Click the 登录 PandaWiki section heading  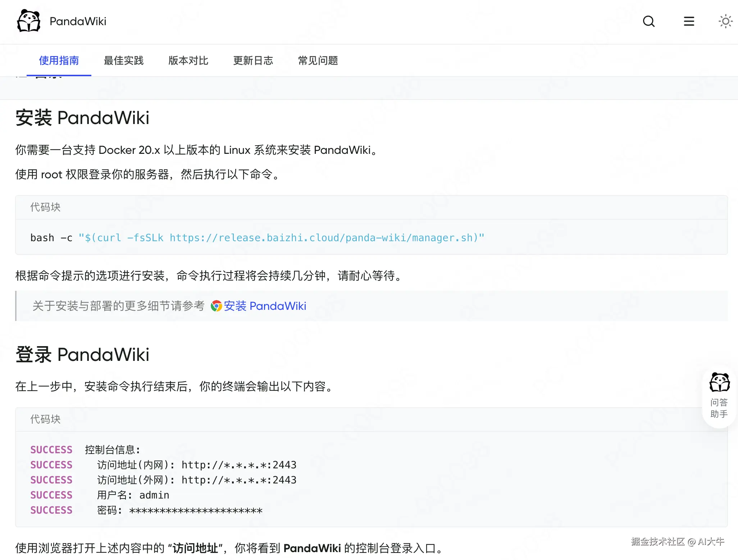point(82,355)
